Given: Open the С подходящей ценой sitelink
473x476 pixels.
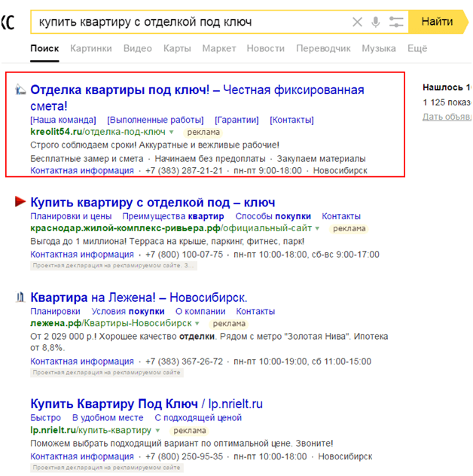Looking at the screenshot, I should [x=198, y=418].
